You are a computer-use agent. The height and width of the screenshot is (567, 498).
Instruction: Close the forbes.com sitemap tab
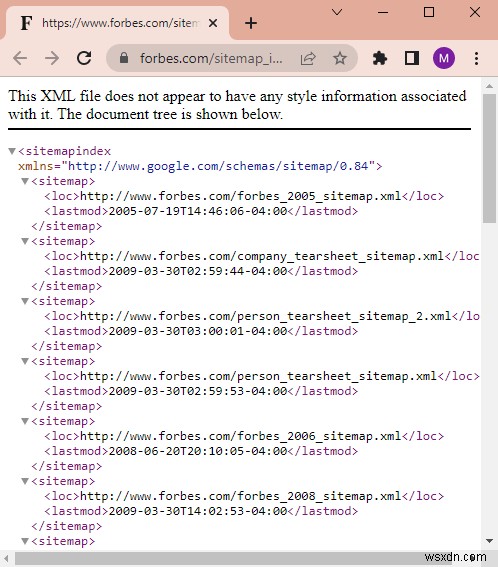pyautogui.click(x=213, y=23)
